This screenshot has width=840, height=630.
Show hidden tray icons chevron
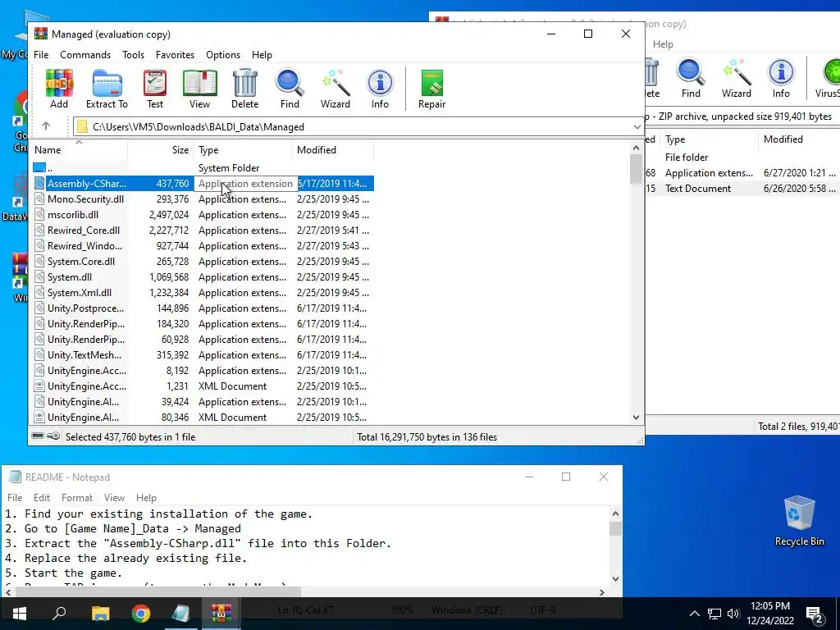694,614
